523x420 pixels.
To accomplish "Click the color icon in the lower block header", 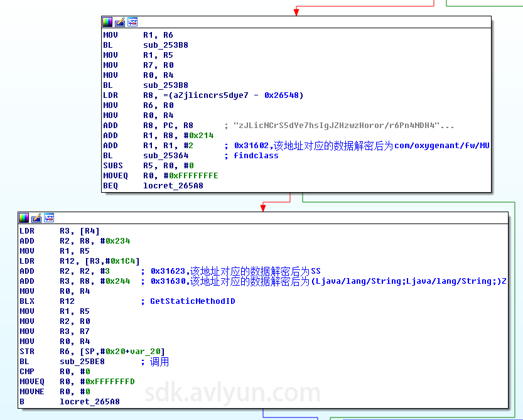I will pos(24,218).
